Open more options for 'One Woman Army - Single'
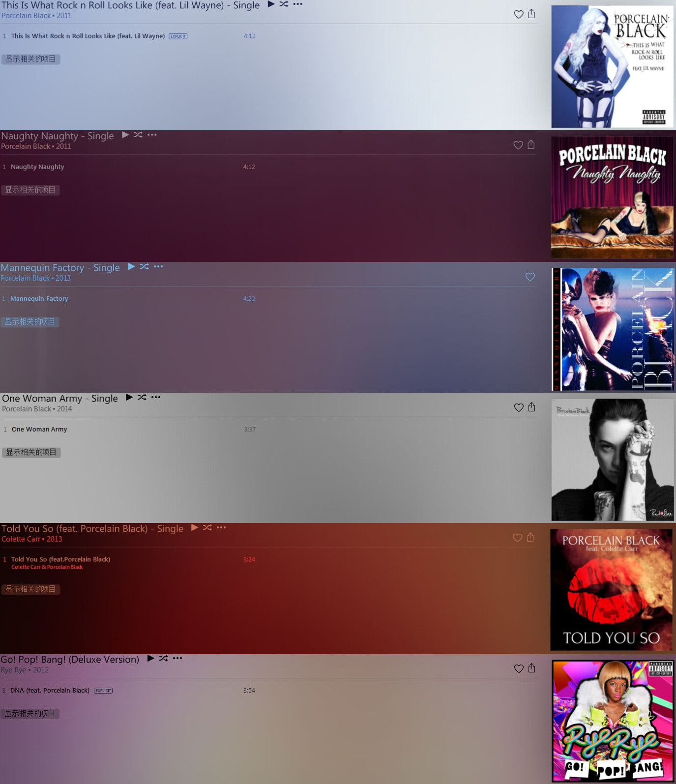Screen dimensions: 676x784 [156, 397]
